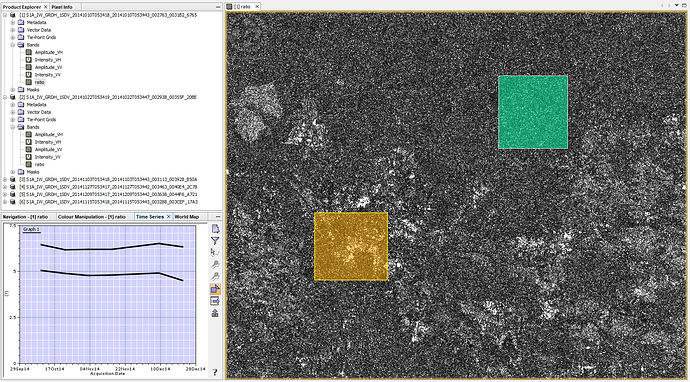Viewport: 690px width, 382px height.
Task: Click the Amplitude_VH band icon in product [2]
Action: (x=29, y=135)
